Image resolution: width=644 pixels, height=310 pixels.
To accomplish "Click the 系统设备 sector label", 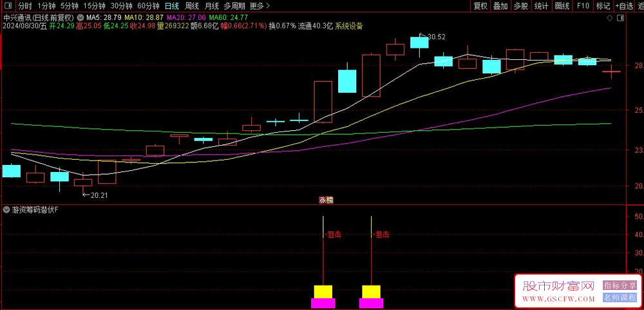I will point(349,26).
